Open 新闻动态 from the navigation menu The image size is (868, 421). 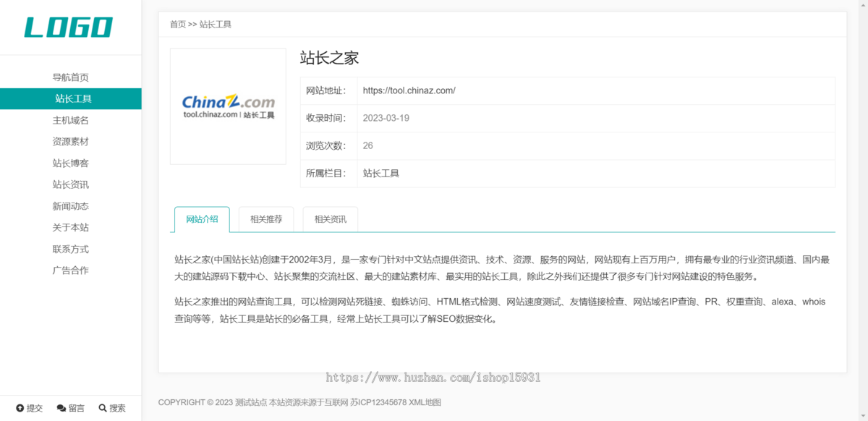click(70, 205)
